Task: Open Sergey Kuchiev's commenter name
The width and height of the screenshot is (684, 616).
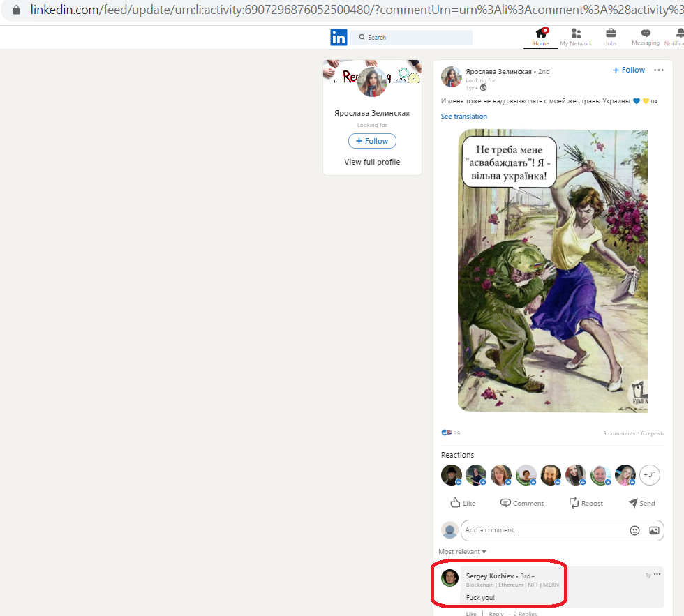Action: point(490,576)
